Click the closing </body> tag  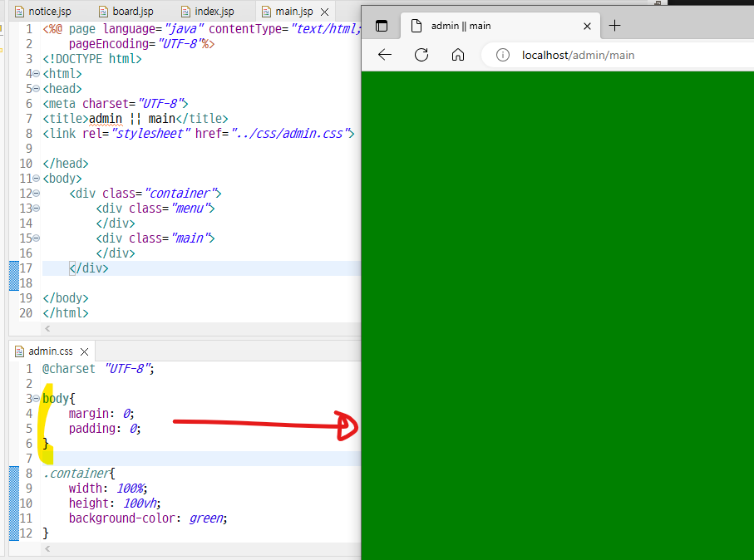click(x=66, y=298)
